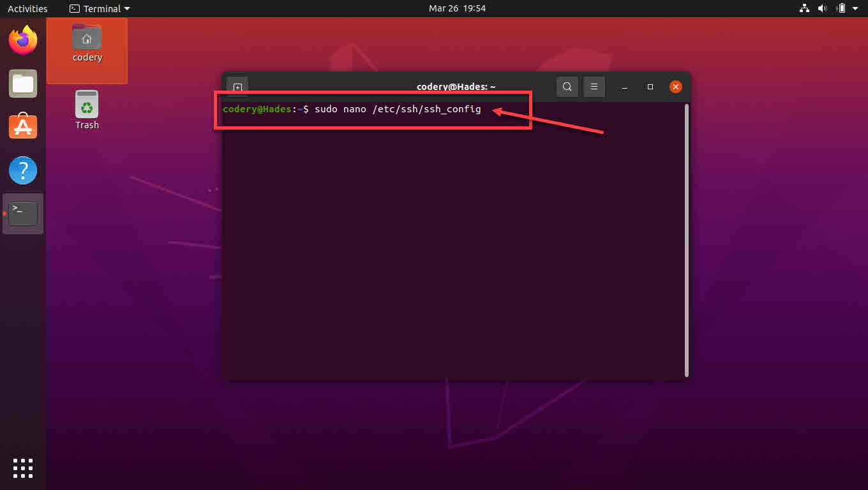Check the battery indicator icon

(841, 8)
